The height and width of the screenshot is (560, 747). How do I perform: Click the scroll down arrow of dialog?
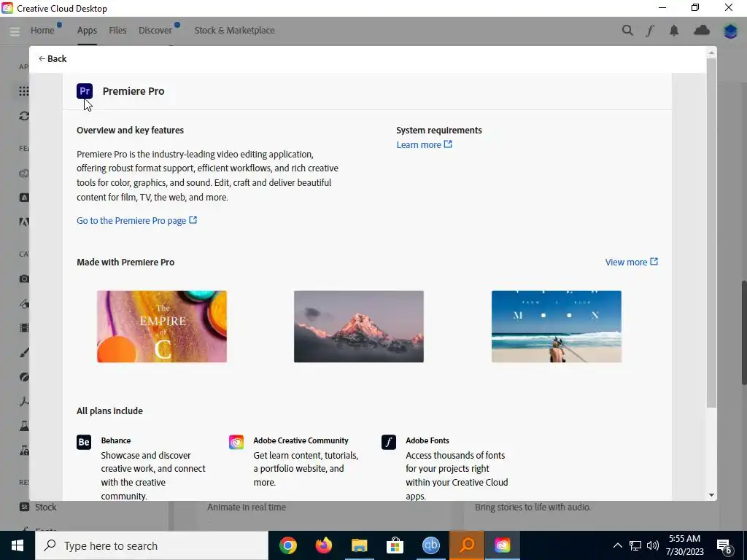pos(712,495)
